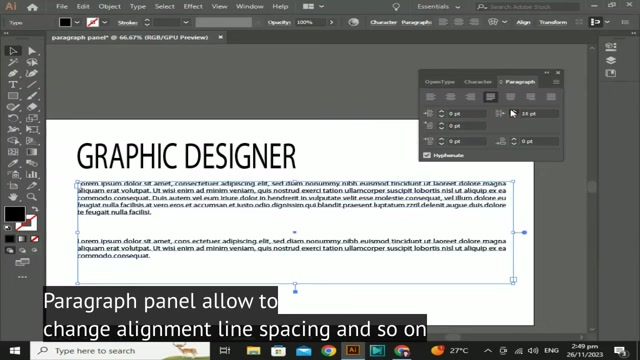Expand the stroke color dropdown in control bar

[104, 22]
